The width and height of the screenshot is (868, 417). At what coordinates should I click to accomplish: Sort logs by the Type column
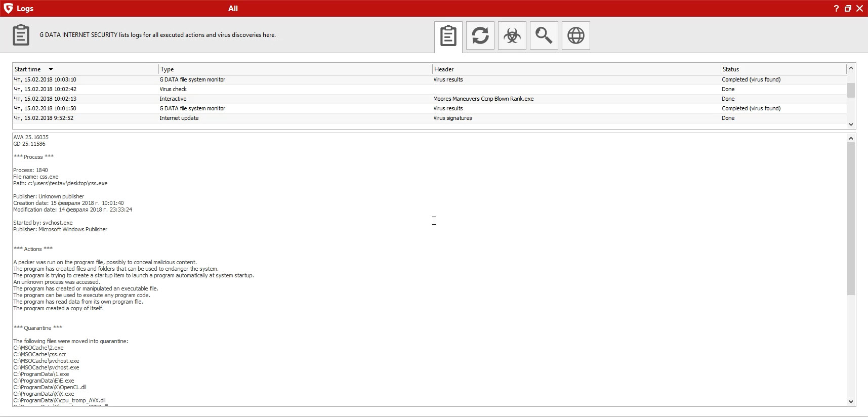[295, 69]
